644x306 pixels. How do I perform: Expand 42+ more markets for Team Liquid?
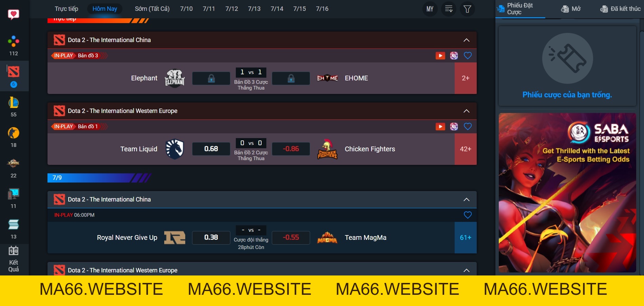(466, 149)
